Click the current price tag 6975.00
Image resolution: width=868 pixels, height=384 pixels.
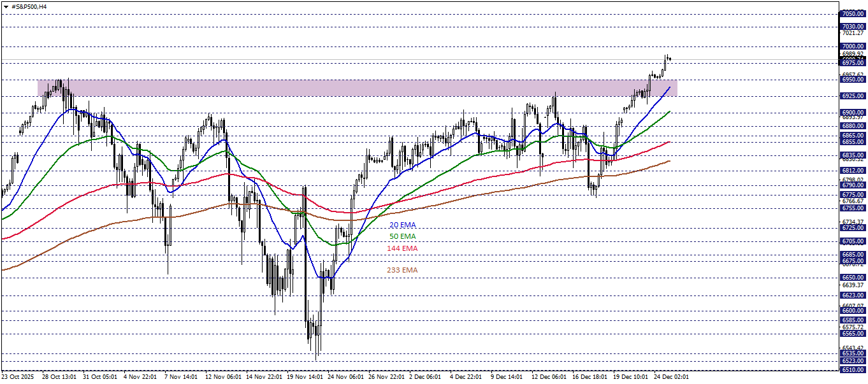(x=852, y=63)
